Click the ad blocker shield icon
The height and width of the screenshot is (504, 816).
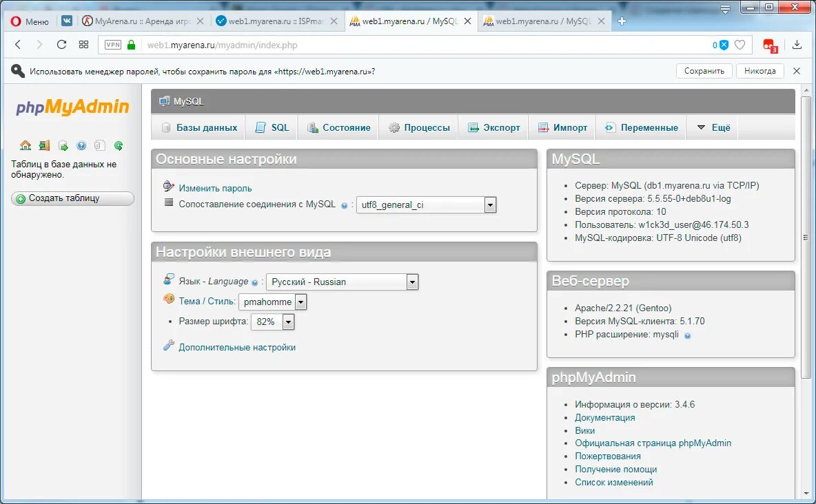724,45
